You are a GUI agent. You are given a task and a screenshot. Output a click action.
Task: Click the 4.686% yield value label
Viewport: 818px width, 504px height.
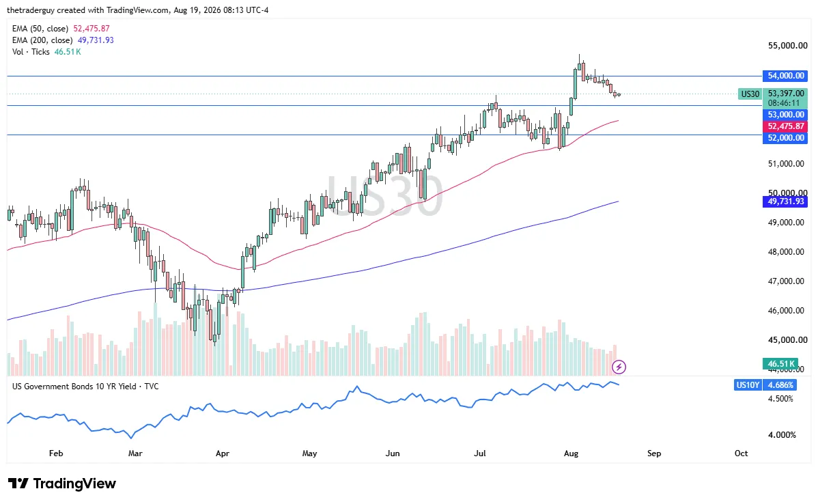point(780,385)
